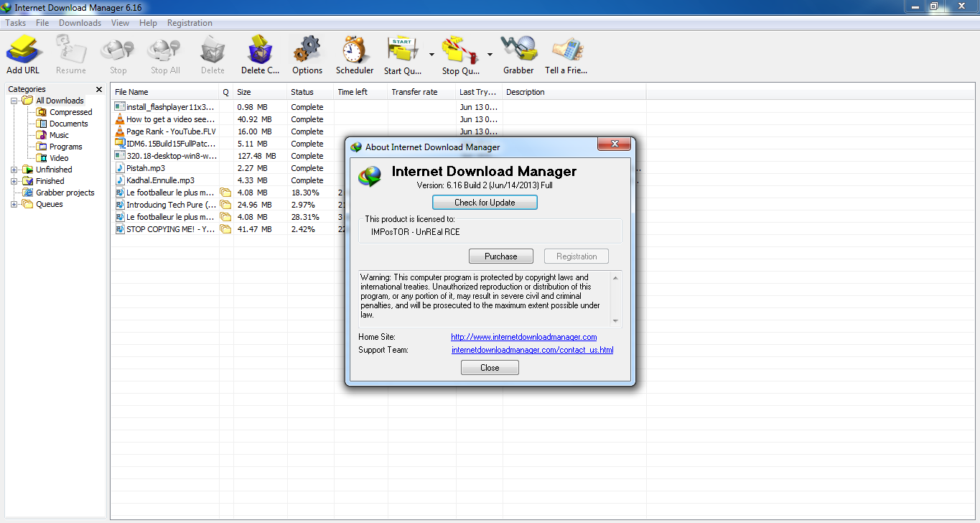Expand the Finished category node
The height and width of the screenshot is (523, 980).
click(x=14, y=181)
